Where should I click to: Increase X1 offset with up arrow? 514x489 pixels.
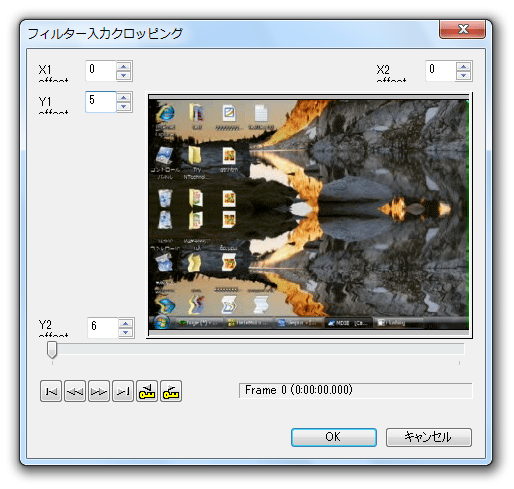pyautogui.click(x=124, y=66)
